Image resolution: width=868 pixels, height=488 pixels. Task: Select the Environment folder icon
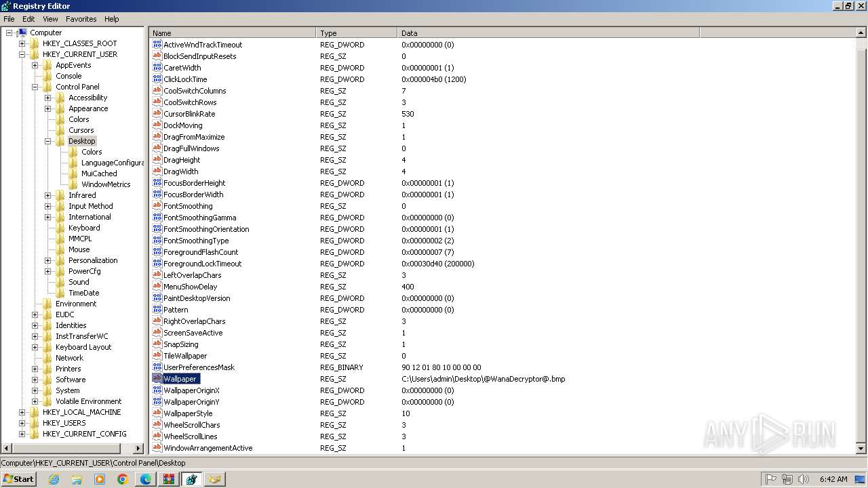pyautogui.click(x=47, y=304)
